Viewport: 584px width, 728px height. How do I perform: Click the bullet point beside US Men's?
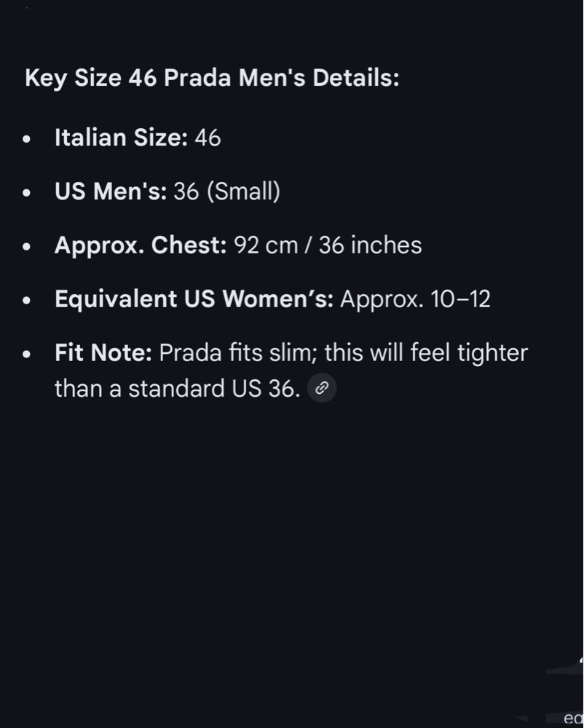27,193
